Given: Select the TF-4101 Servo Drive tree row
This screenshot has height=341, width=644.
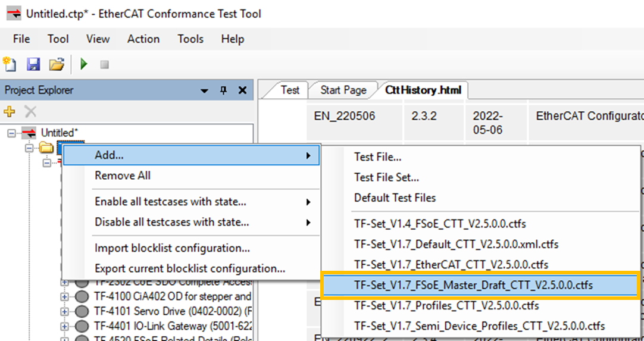Looking at the screenshot, I should [x=173, y=311].
